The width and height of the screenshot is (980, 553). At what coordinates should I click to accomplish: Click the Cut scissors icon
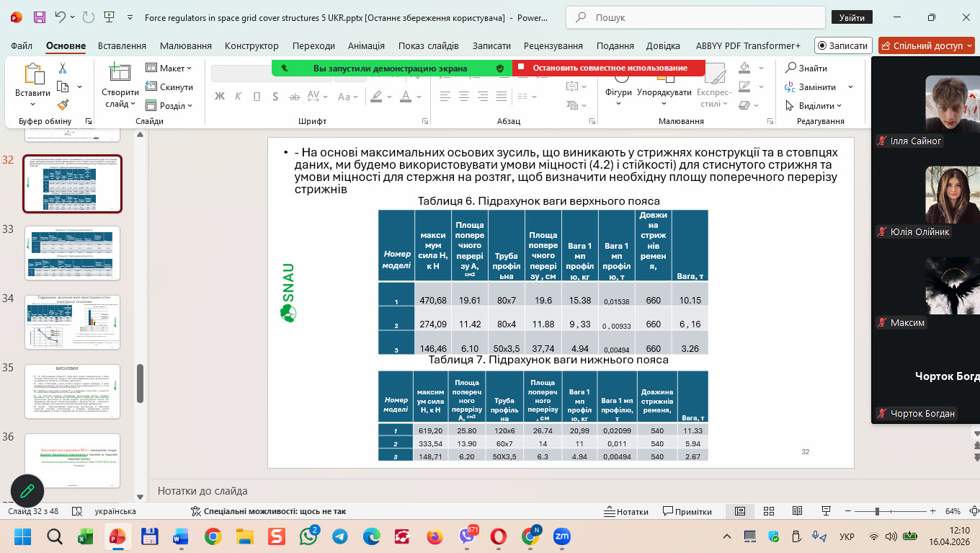click(63, 68)
